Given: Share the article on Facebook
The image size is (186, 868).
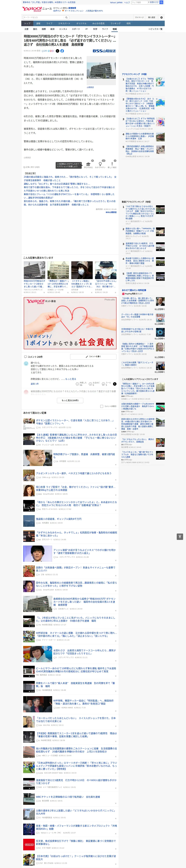Looking at the screenshot, I should click(62, 51).
